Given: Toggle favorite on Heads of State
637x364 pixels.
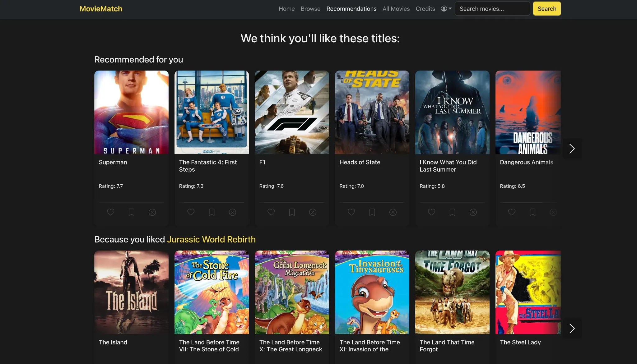Looking at the screenshot, I should pos(351,212).
